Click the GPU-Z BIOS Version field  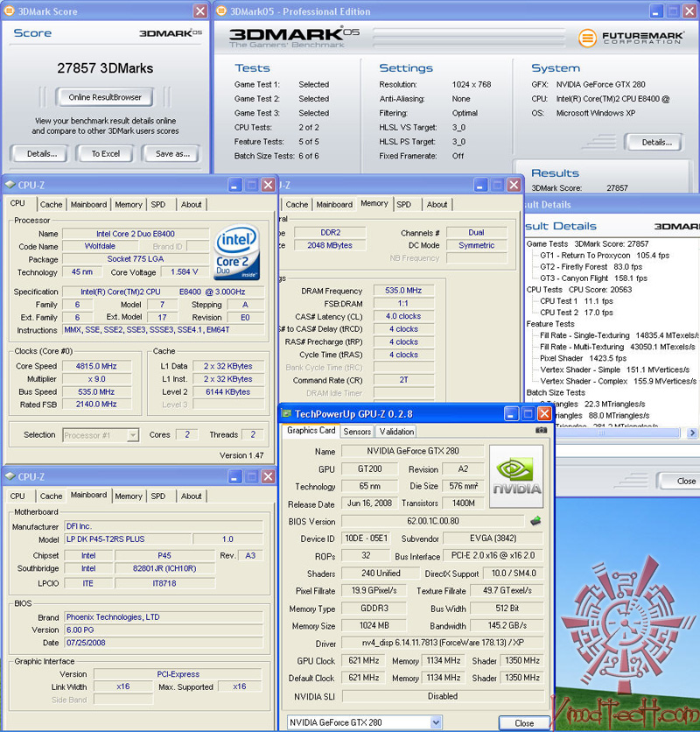[x=432, y=521]
